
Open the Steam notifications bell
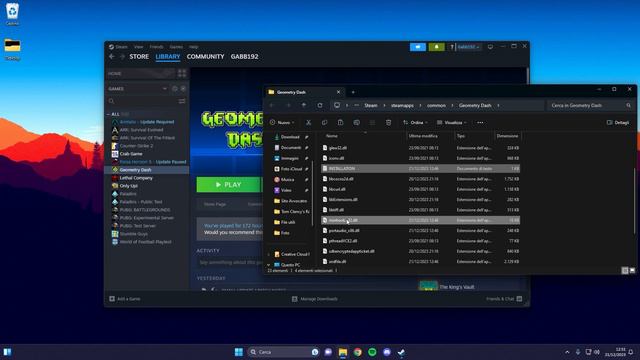coord(436,47)
